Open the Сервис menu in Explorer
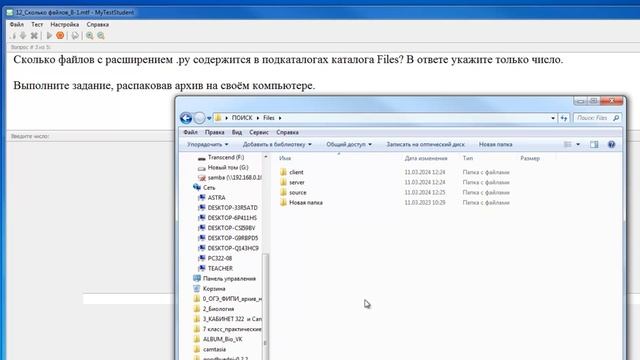Screen dimensions: 640x360 pos(259,132)
